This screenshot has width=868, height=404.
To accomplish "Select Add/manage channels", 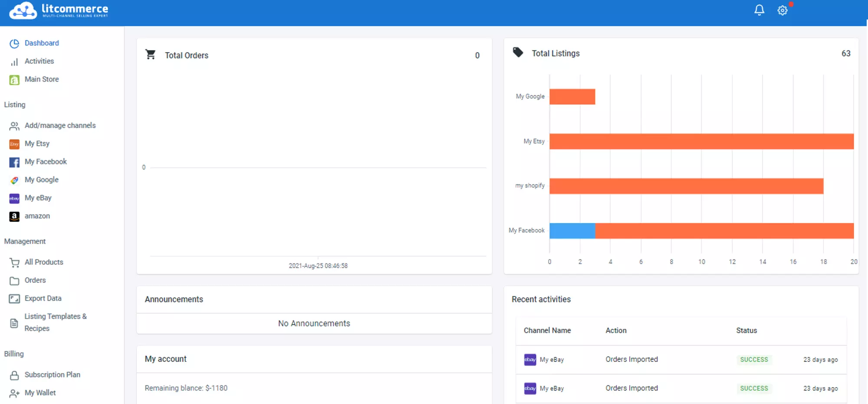I will (x=60, y=125).
